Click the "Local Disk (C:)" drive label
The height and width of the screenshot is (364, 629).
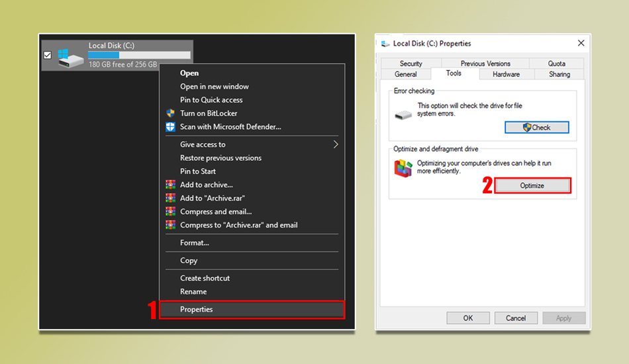click(111, 46)
